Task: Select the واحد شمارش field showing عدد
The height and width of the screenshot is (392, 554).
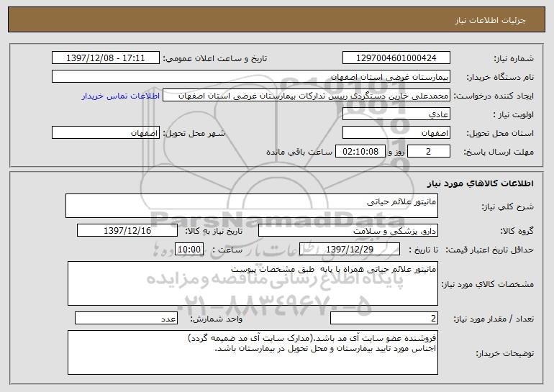Action: click(126, 318)
